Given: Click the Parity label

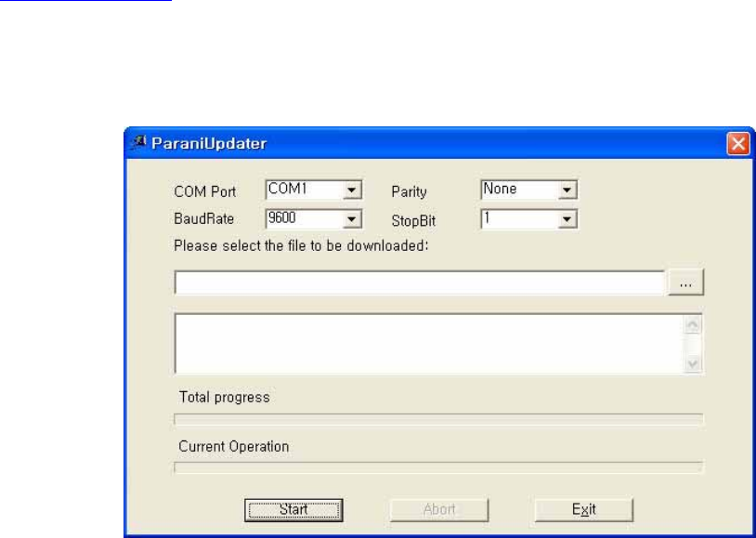Looking at the screenshot, I should pos(409,192).
